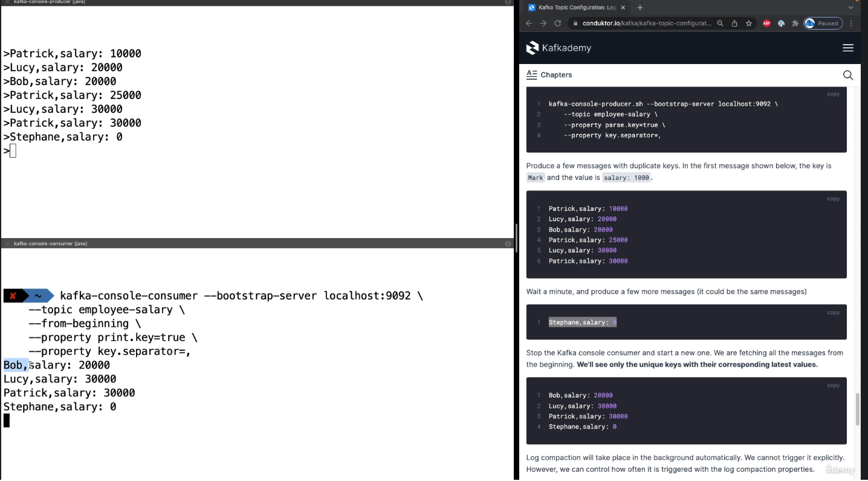Image resolution: width=868 pixels, height=481 pixels.
Task: Click the highlighted 'Bob,' in consumer output
Action: [16, 366]
